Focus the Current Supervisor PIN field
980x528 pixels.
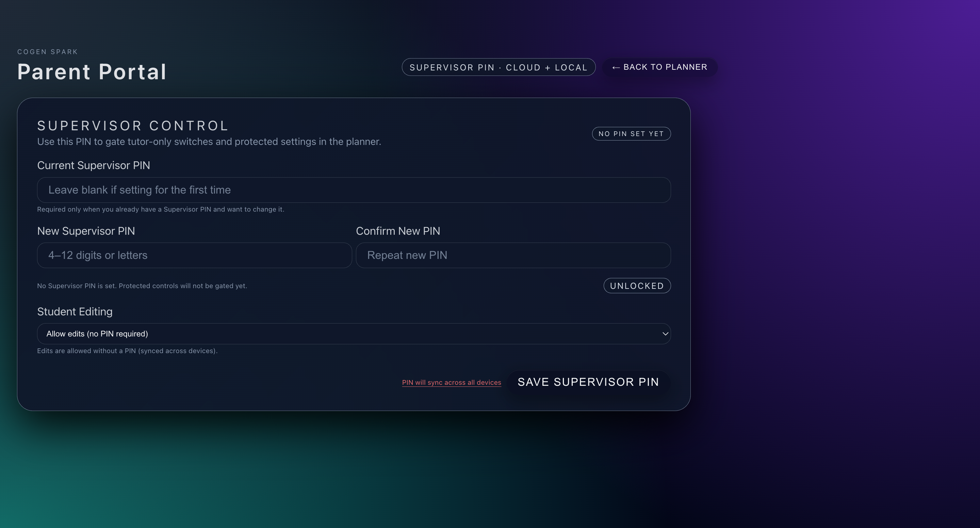(353, 190)
